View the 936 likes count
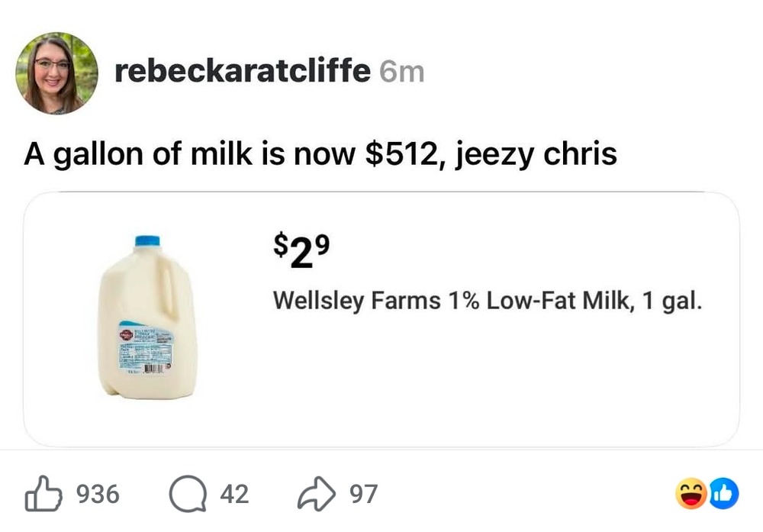The width and height of the screenshot is (763, 532). click(99, 494)
